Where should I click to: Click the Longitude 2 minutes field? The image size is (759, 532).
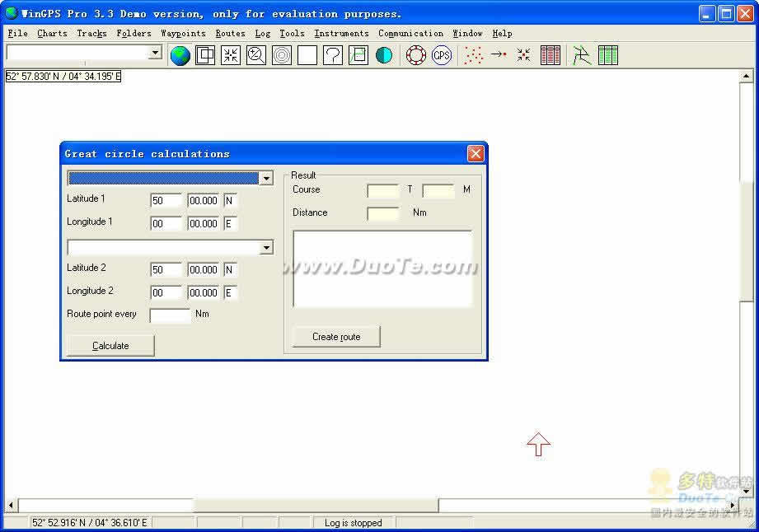coord(204,292)
